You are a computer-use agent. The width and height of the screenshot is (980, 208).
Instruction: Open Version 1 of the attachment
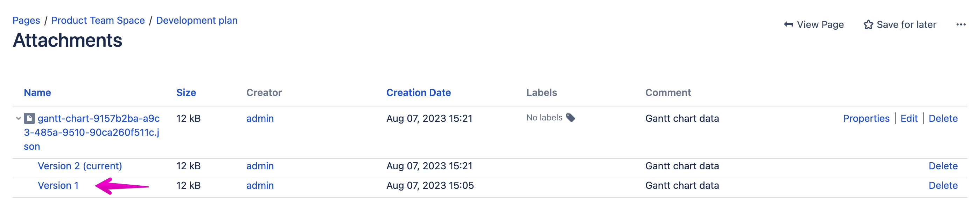pos(59,186)
